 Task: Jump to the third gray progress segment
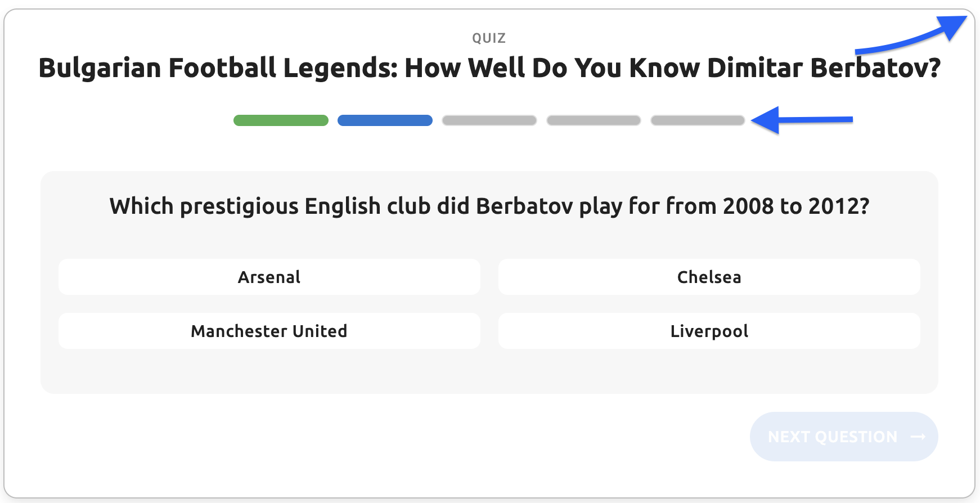[x=489, y=120]
